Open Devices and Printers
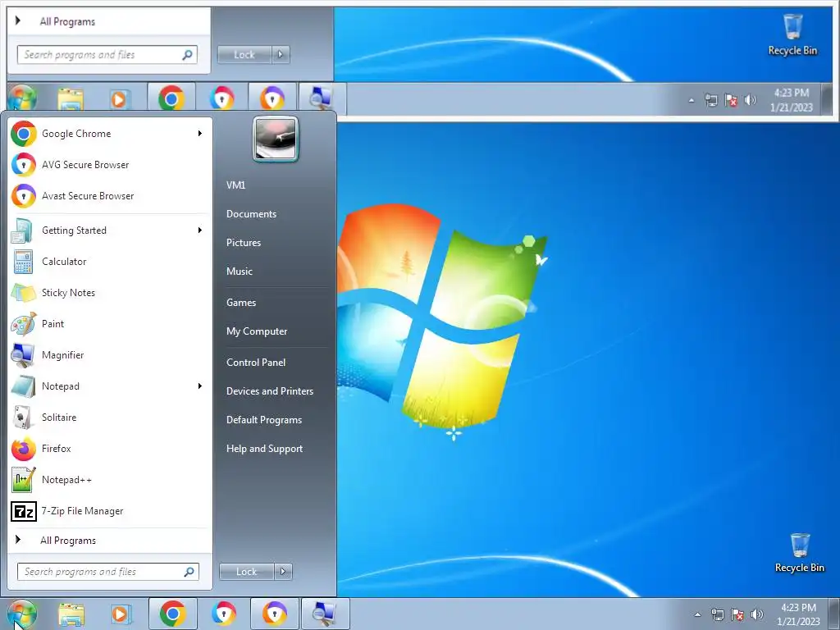 [x=270, y=391]
